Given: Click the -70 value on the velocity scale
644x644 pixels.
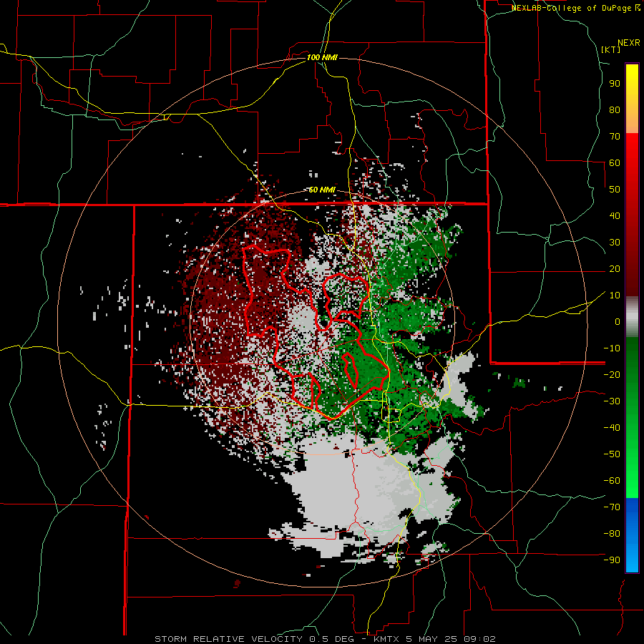Looking at the screenshot, I should [x=612, y=507].
